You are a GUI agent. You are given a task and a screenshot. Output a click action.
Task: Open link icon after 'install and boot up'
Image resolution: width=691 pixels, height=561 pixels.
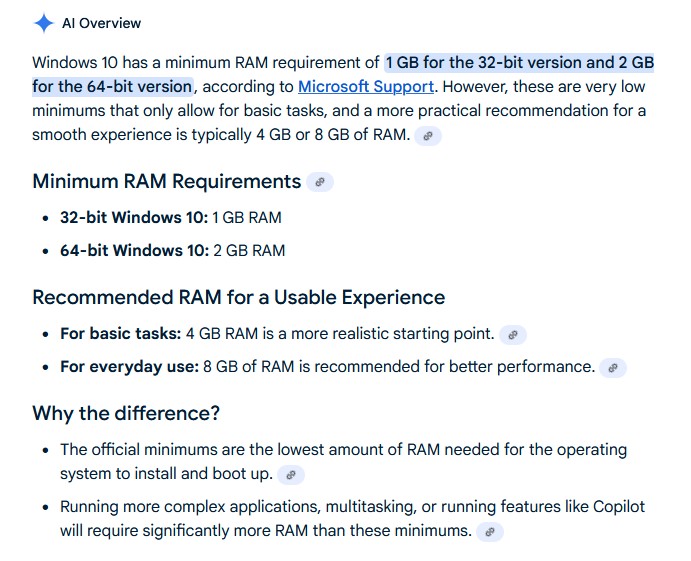(x=290, y=476)
